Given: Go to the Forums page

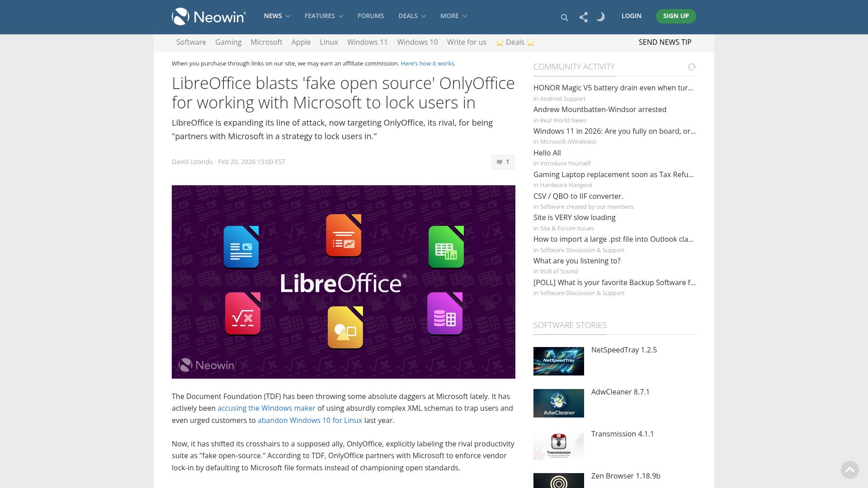Looking at the screenshot, I should [371, 16].
